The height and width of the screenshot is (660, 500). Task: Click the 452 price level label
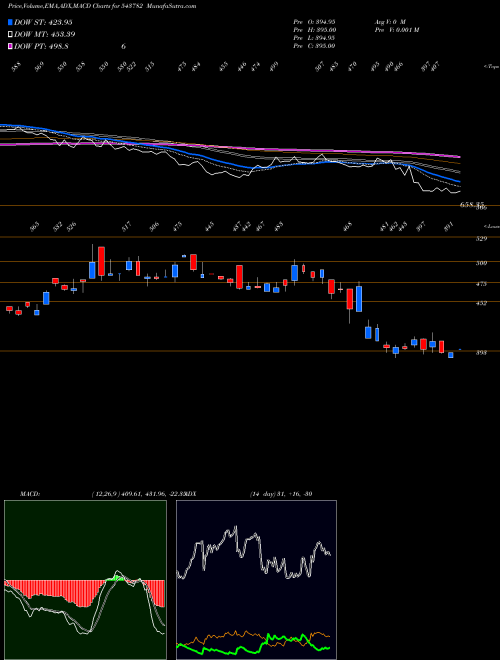(x=481, y=303)
